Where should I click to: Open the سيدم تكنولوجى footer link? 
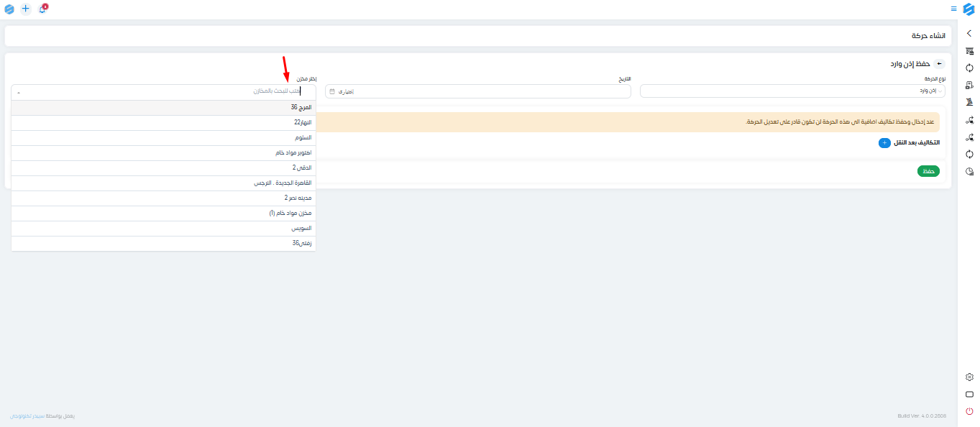tap(26, 416)
